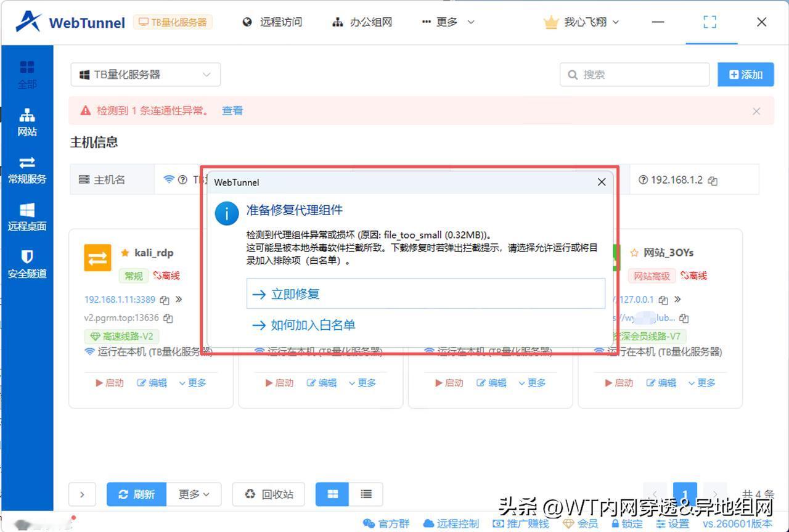The image size is (789, 532).
Task: Copy the 127.0.0.1 address in the 网站_3OYs card
Action: point(663,300)
